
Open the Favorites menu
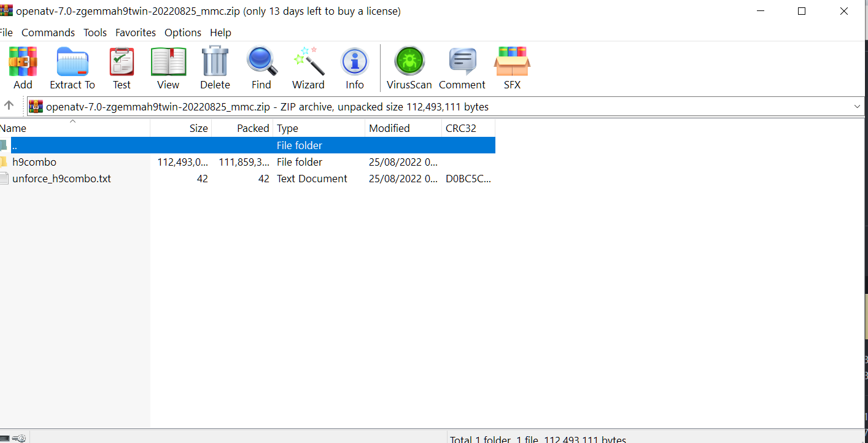point(136,33)
